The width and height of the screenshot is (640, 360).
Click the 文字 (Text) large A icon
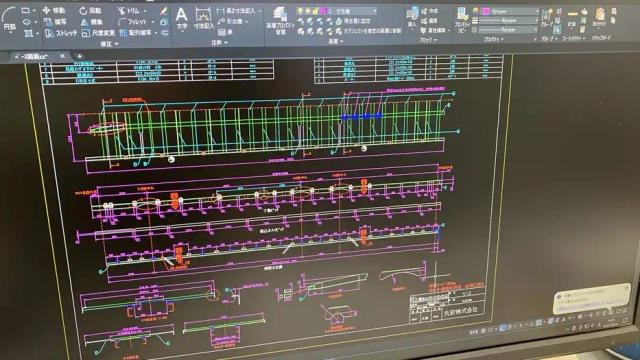[x=182, y=18]
